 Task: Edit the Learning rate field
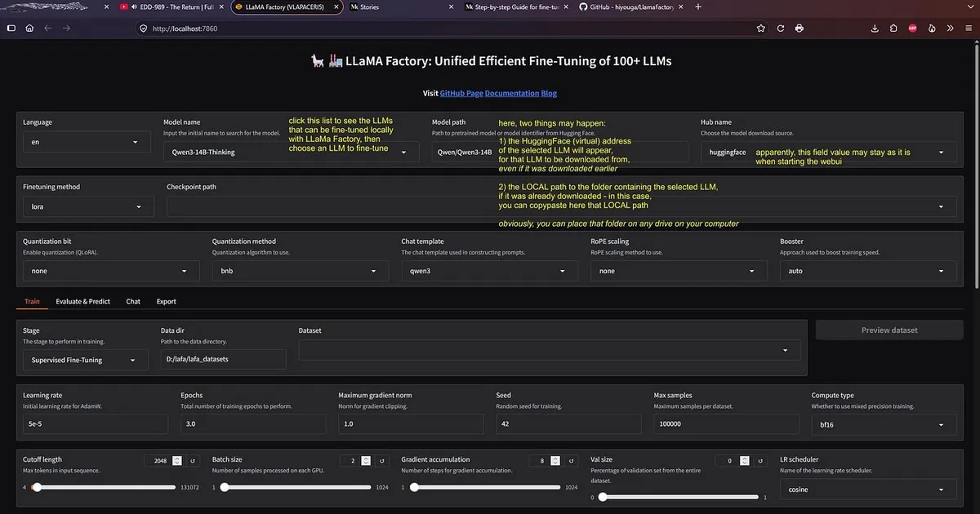(x=96, y=424)
